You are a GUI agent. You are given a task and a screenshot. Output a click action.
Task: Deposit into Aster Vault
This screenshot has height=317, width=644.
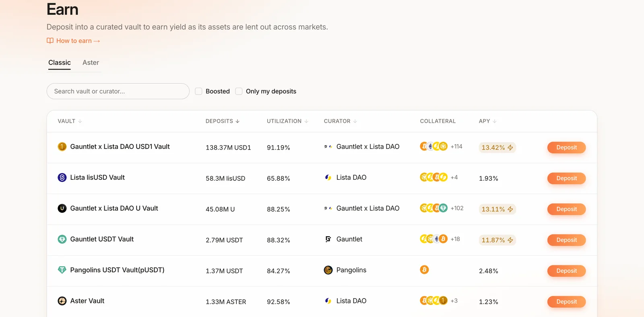566,302
